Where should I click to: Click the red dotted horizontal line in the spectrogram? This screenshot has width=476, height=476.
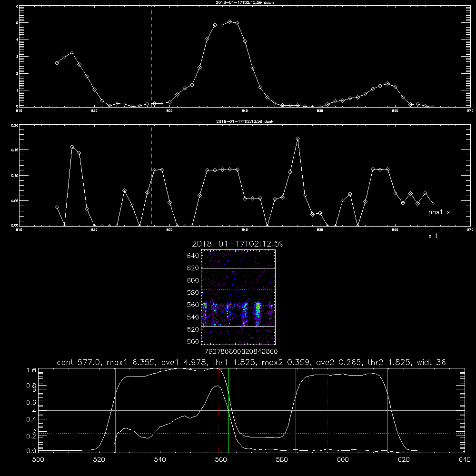(238, 283)
